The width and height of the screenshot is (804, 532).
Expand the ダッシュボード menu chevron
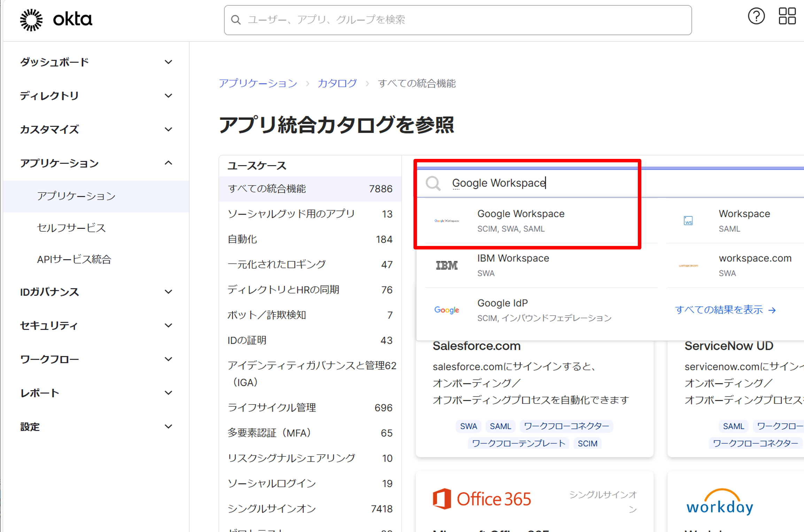click(169, 62)
